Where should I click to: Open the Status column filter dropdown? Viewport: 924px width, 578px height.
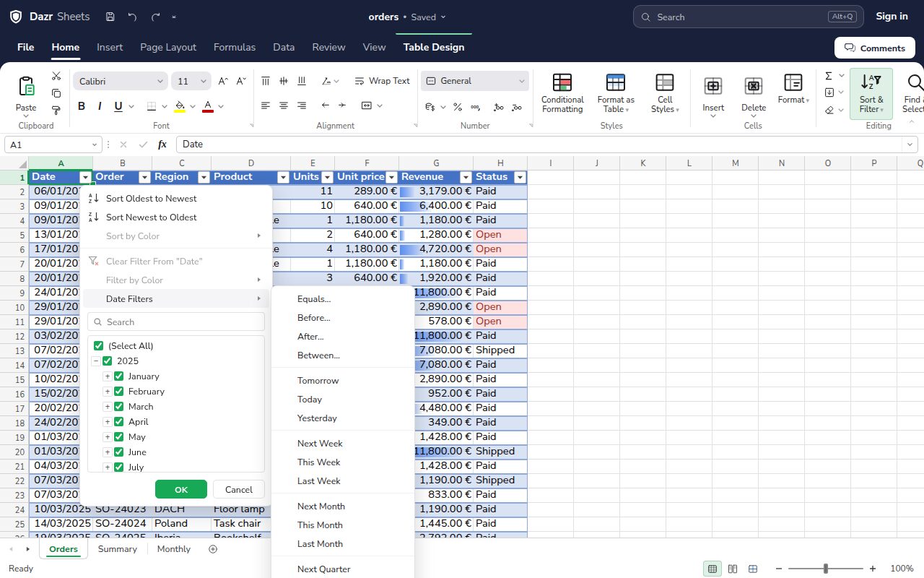520,177
